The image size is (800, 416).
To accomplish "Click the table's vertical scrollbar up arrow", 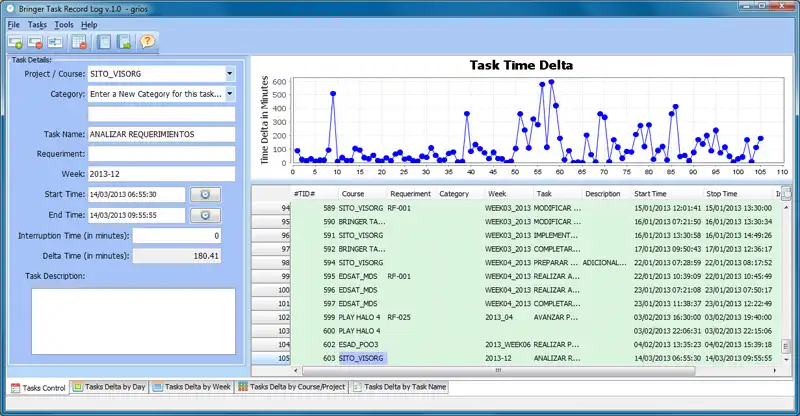I will [x=786, y=207].
